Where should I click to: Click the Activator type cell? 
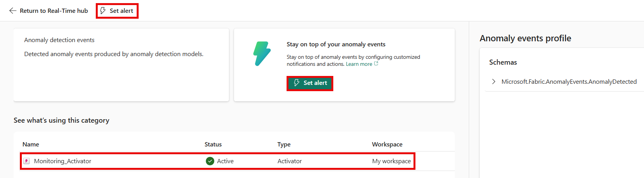click(x=290, y=161)
